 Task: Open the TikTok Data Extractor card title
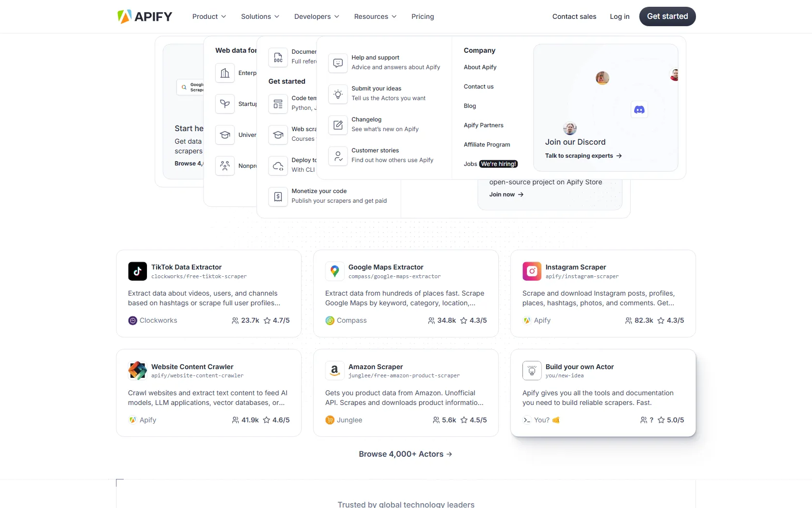186,267
